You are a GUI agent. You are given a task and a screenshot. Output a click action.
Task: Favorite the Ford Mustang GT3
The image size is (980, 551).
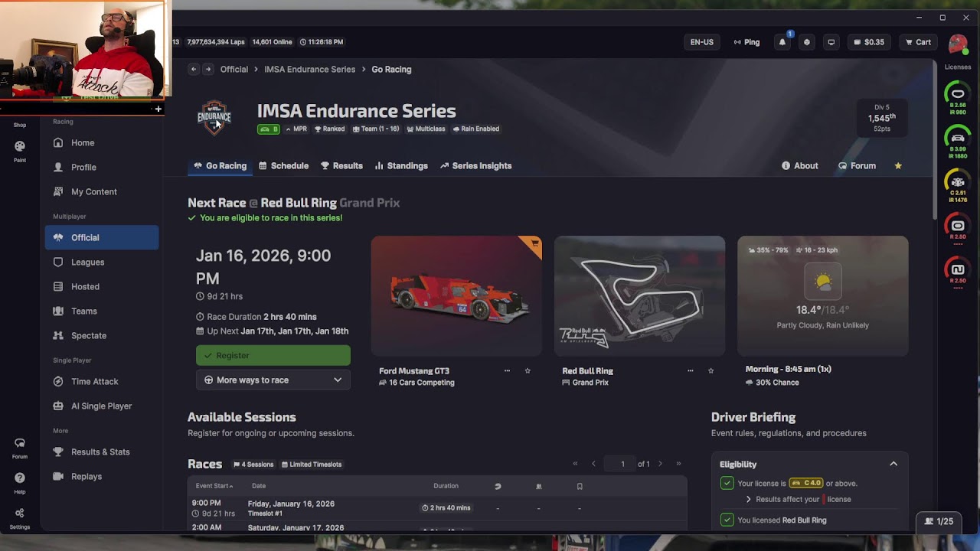click(x=528, y=370)
